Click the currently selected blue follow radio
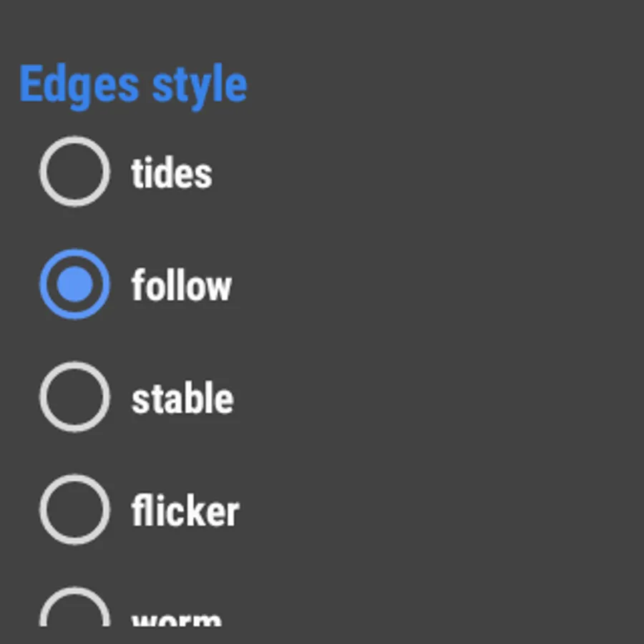644x644 pixels. [74, 284]
